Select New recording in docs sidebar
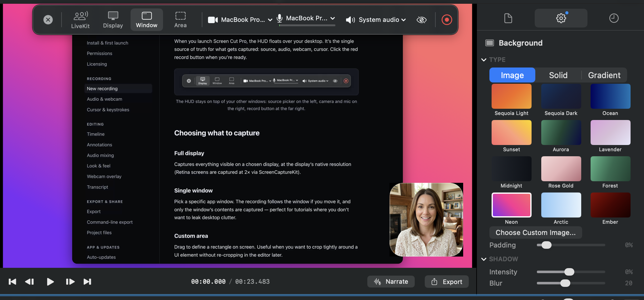 (118, 88)
